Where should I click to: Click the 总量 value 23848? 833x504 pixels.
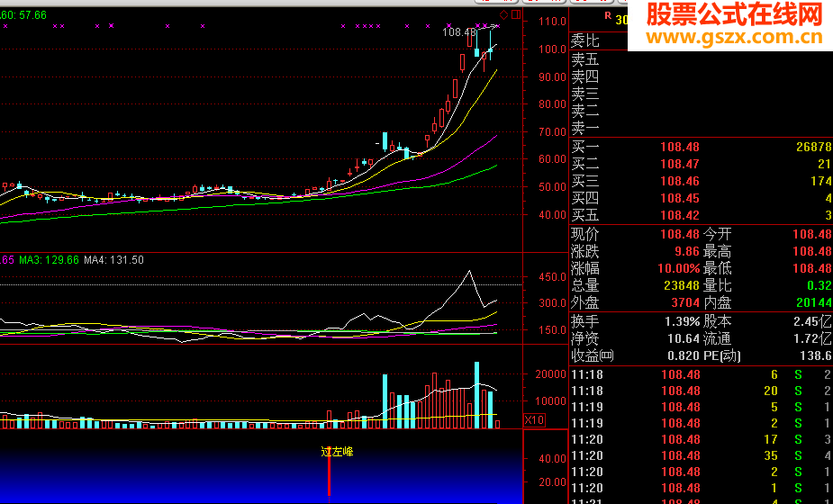682,285
